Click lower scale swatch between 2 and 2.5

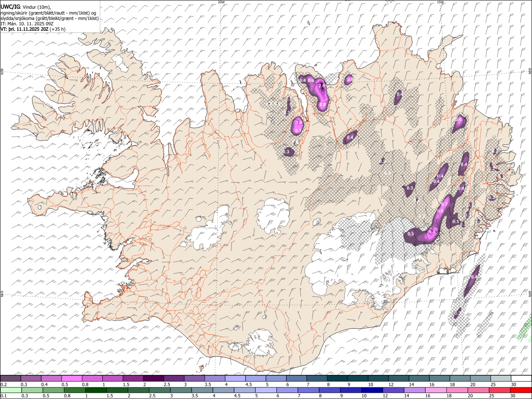(138, 390)
